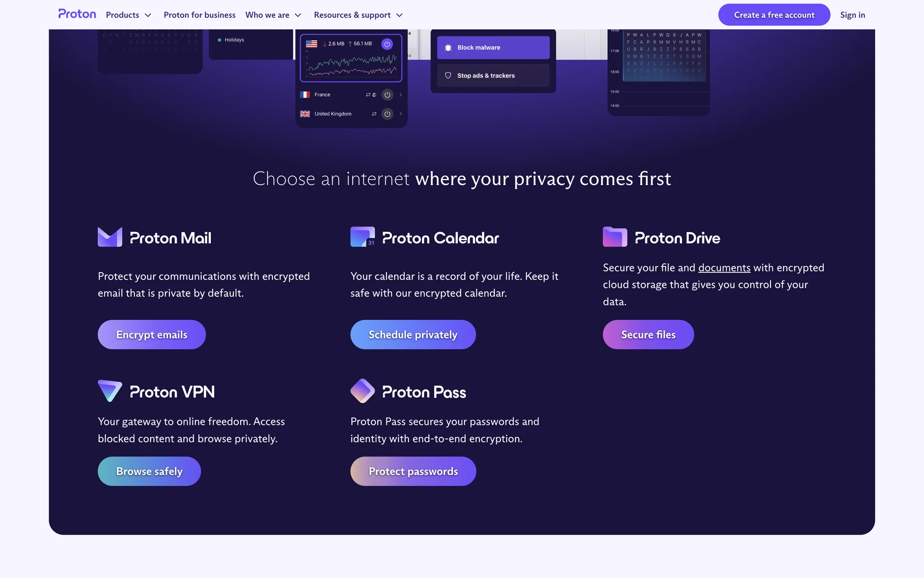Expand the Products dropdown menu

pos(128,15)
